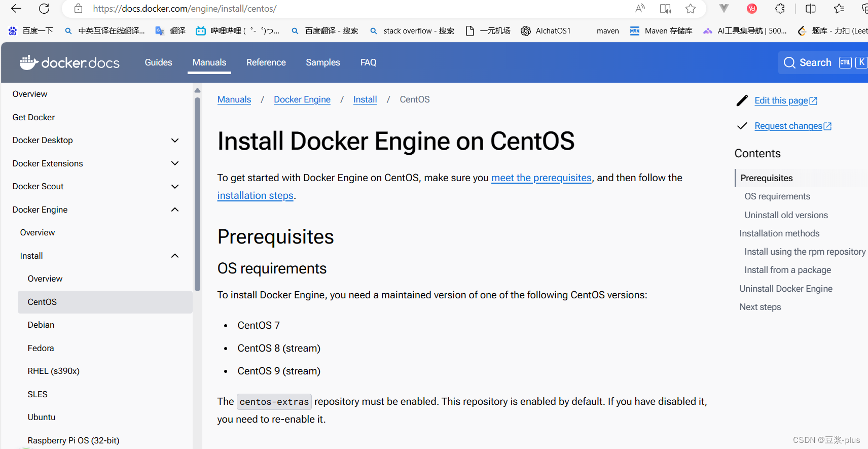Open 百度一下 bookmark

pyautogui.click(x=31, y=31)
